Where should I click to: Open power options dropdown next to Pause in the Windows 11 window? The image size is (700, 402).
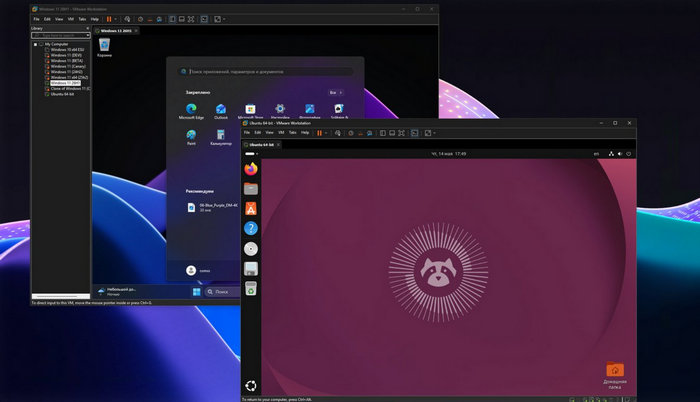click(116, 19)
